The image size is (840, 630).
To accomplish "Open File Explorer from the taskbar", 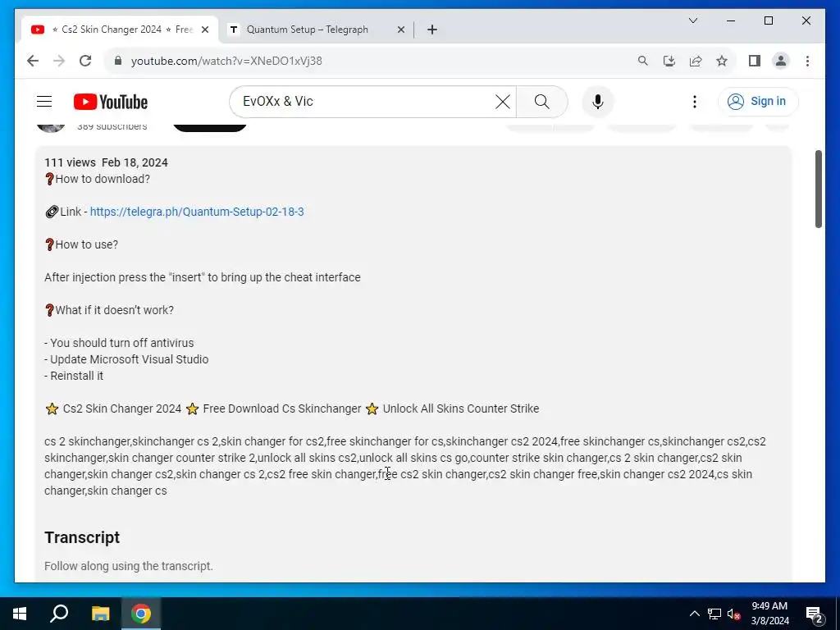I will coord(100,614).
